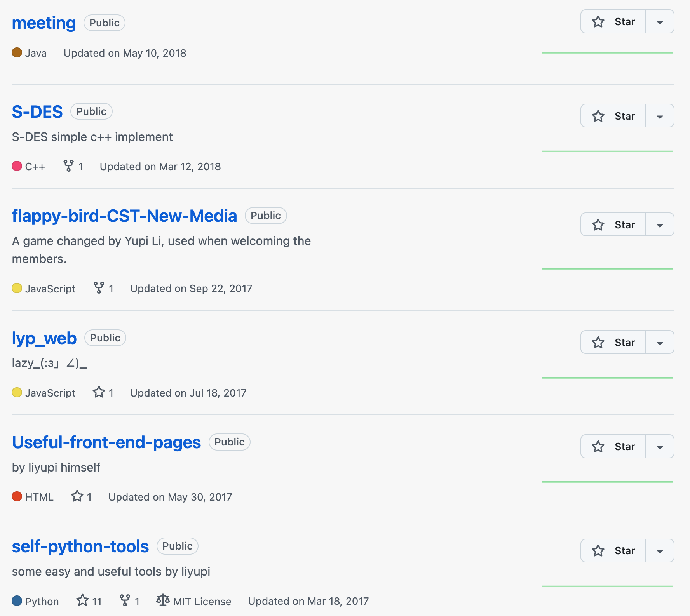Click fork icon under self-python-tools
Image resolution: width=690 pixels, height=616 pixels.
[x=125, y=600]
